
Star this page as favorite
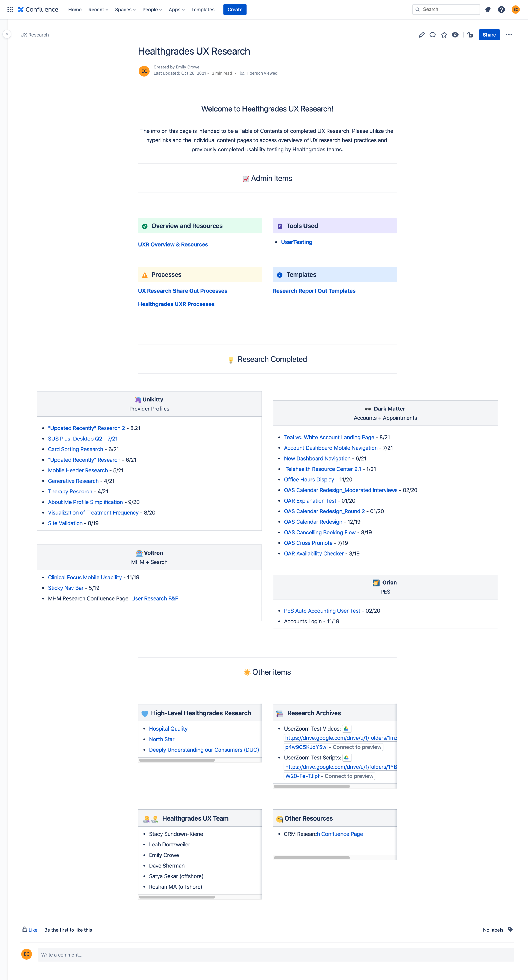[444, 35]
